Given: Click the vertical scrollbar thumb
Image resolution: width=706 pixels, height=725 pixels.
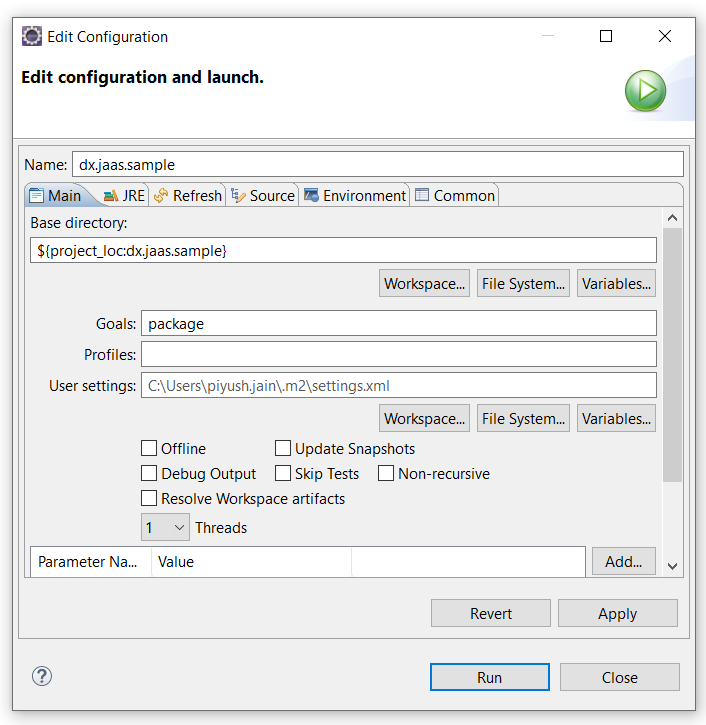Looking at the screenshot, I should [x=673, y=355].
